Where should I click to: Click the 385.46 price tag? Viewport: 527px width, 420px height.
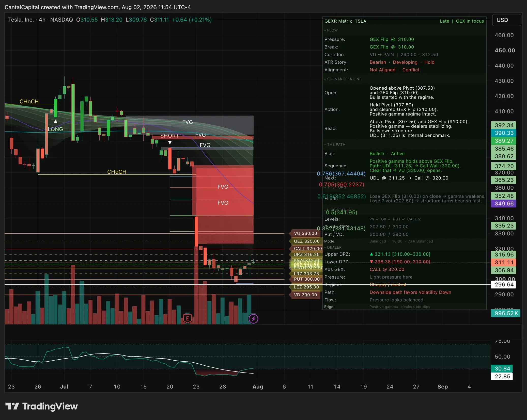tap(504, 149)
